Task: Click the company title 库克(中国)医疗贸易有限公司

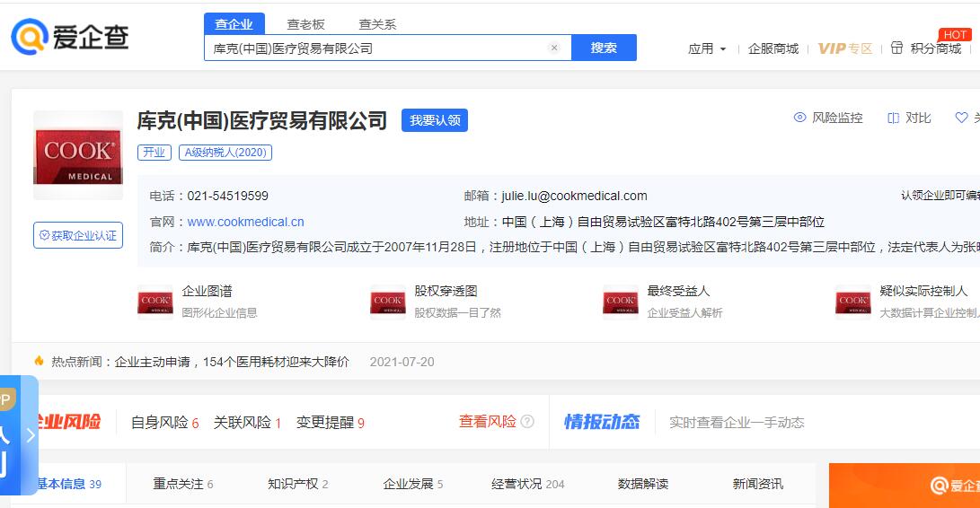Action: click(x=262, y=120)
